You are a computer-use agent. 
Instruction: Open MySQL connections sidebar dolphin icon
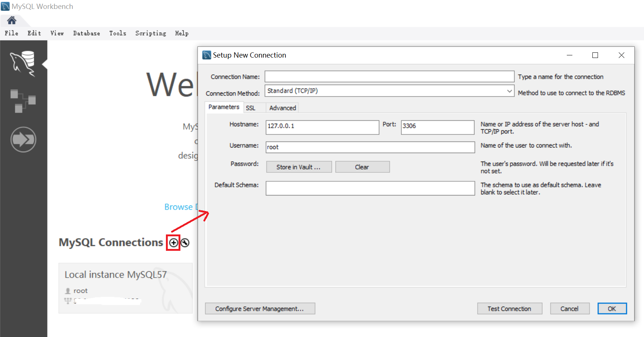click(x=23, y=64)
